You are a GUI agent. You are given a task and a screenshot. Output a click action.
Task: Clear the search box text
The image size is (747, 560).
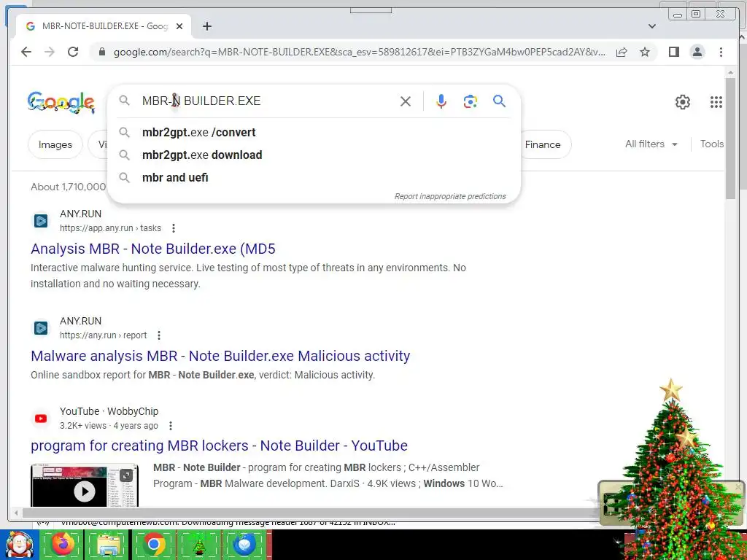(x=406, y=101)
